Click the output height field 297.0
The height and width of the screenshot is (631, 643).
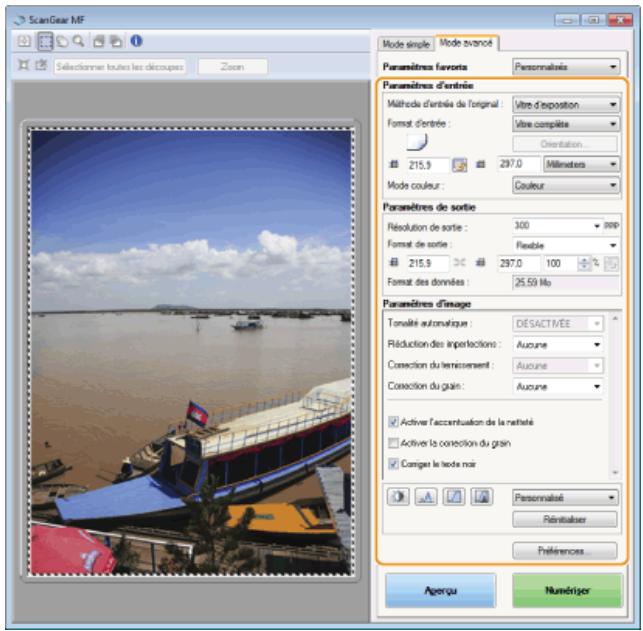[519, 263]
